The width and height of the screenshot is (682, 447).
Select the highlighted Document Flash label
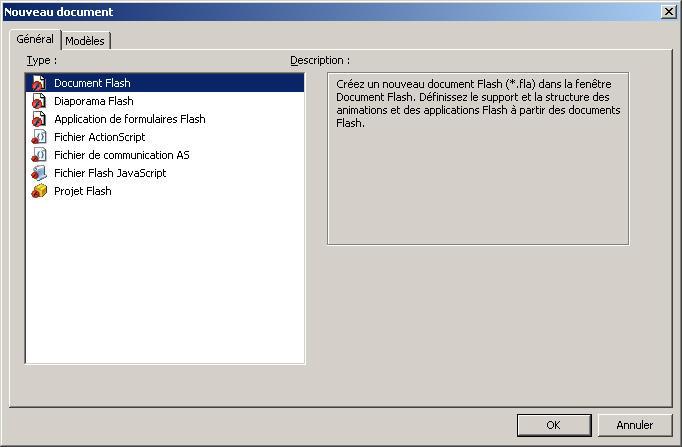pyautogui.click(x=92, y=83)
